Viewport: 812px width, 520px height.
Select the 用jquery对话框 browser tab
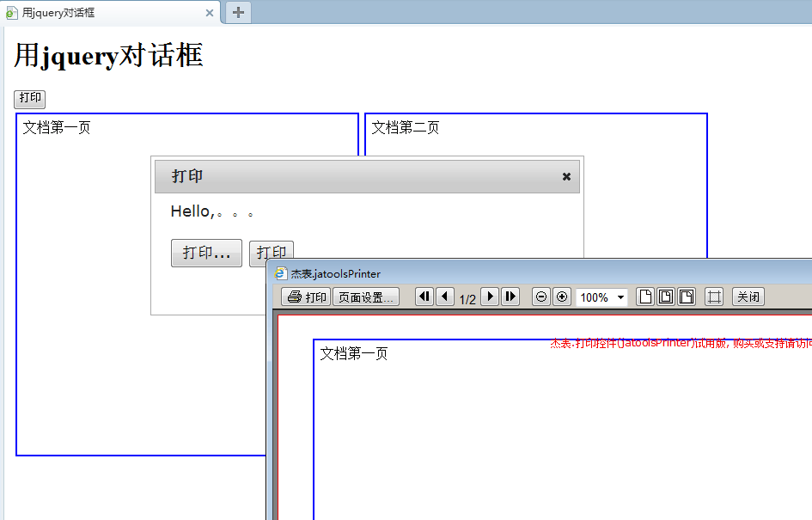click(110, 12)
